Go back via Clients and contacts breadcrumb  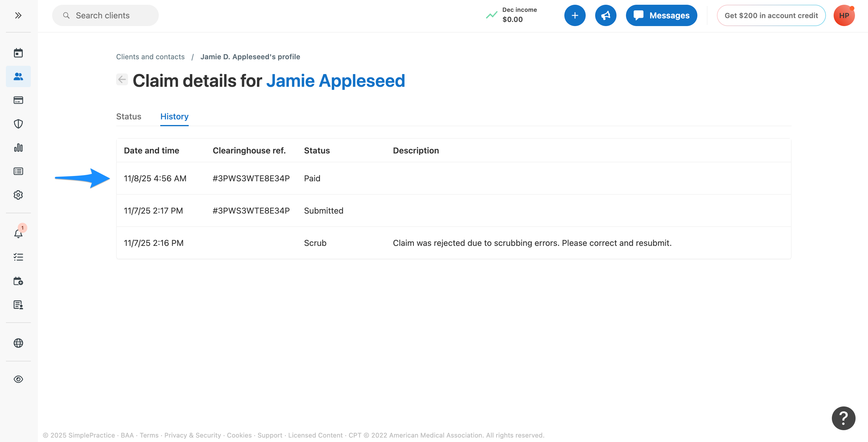(150, 57)
